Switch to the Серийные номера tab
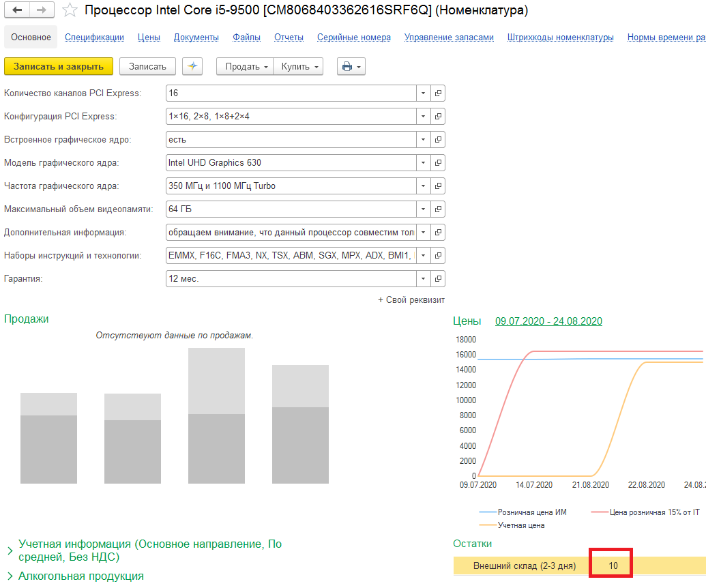 coord(354,37)
